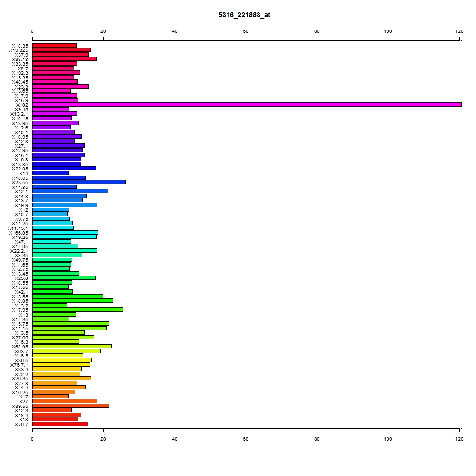
Task: Select the row label X102
Action: pyautogui.click(x=22, y=105)
